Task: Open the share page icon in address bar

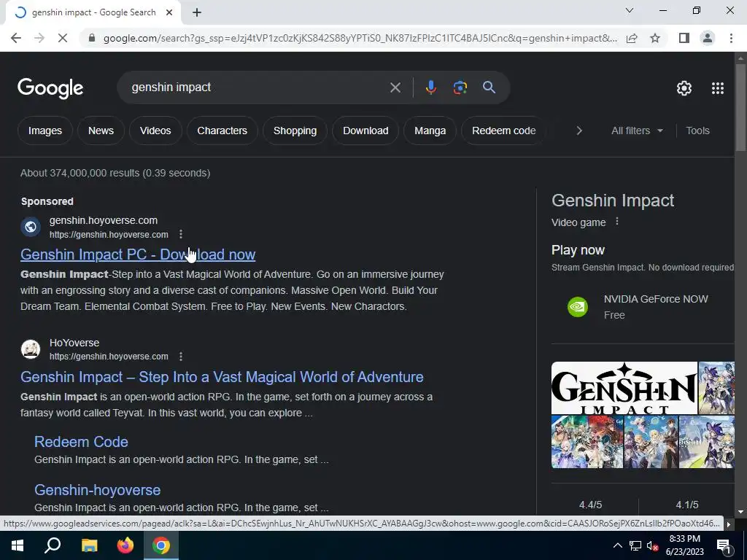Action: (632, 38)
